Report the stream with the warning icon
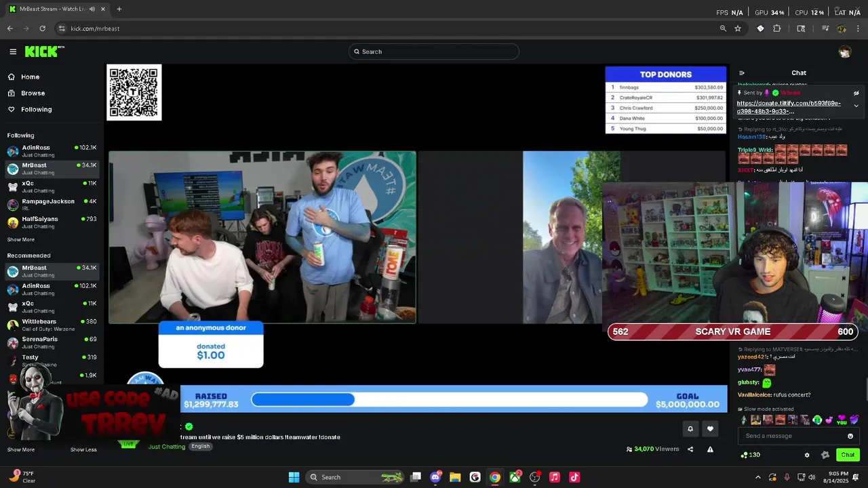The width and height of the screenshot is (868, 488). point(710,449)
